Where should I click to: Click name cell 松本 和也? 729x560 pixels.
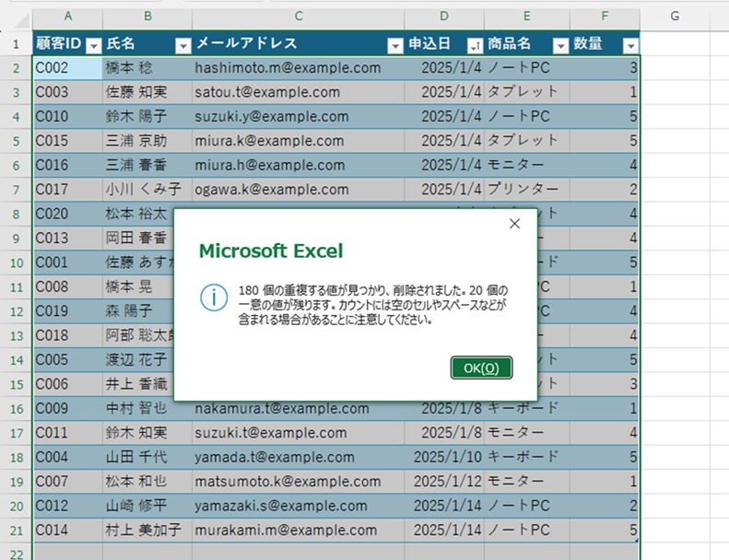click(147, 482)
